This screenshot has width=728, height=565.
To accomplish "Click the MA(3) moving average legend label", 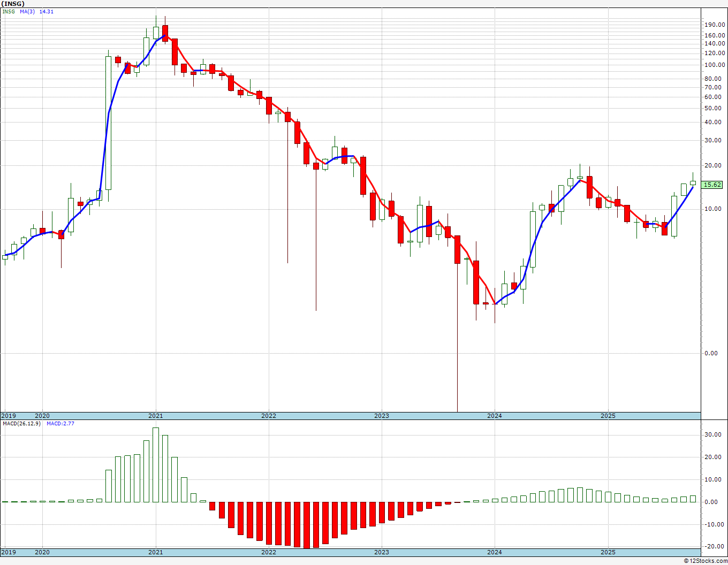I will point(27,11).
